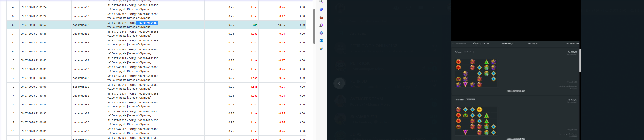
Task: Click reference 561597237022 in row 5
Action: click(117, 14)
